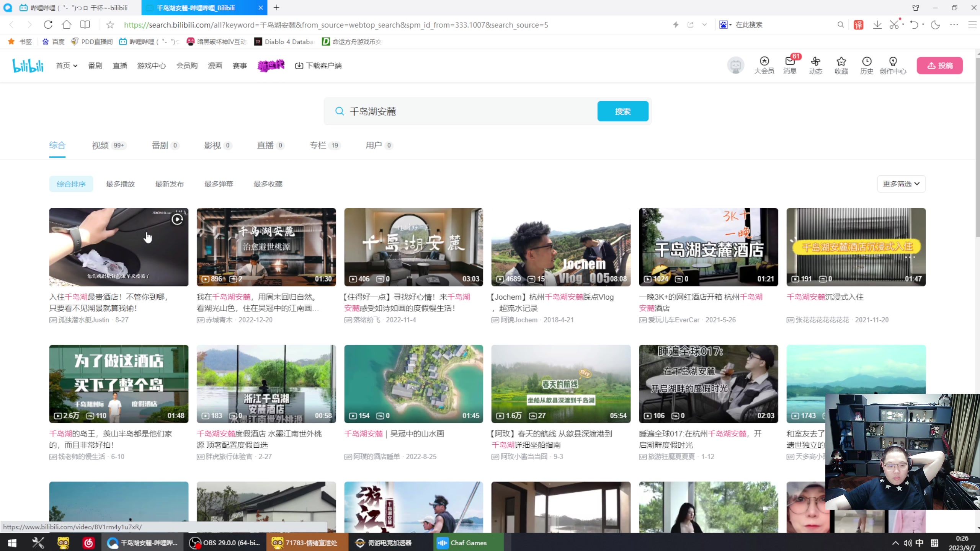The image size is (980, 551).
Task: Click the bilibili logo
Action: (x=28, y=65)
